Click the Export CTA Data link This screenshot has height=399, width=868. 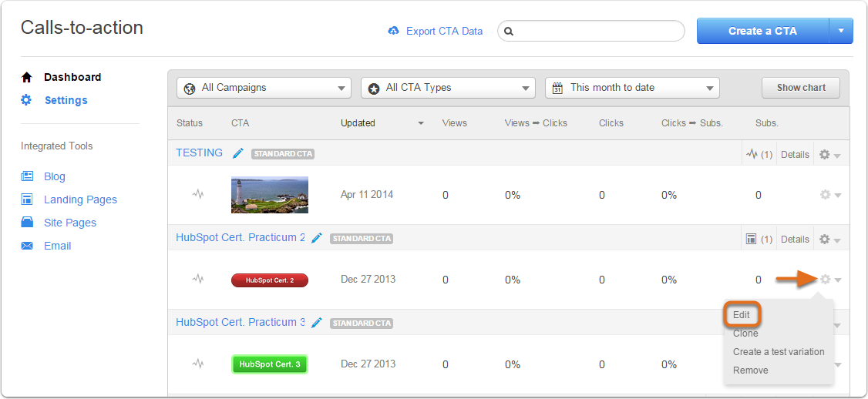[445, 31]
